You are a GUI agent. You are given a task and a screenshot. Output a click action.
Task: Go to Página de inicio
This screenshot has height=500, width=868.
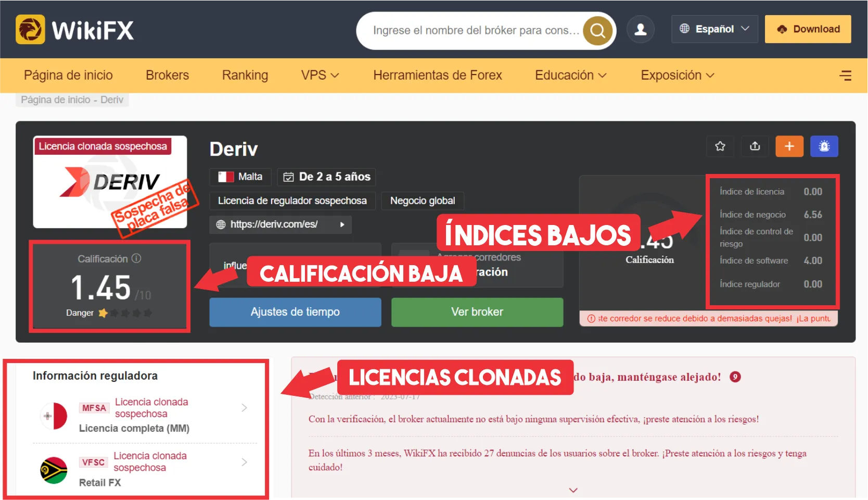(68, 76)
